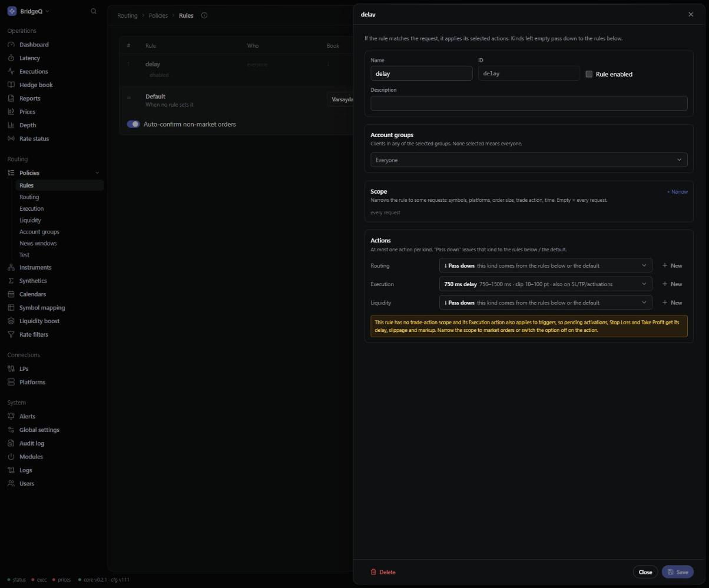Enable the Rule enabled checkbox

pyautogui.click(x=589, y=74)
